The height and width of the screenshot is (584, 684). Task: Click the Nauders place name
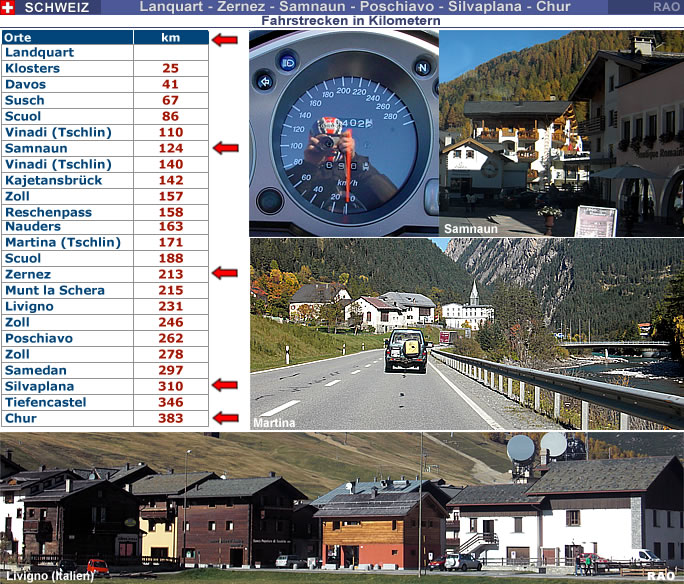coord(33,226)
